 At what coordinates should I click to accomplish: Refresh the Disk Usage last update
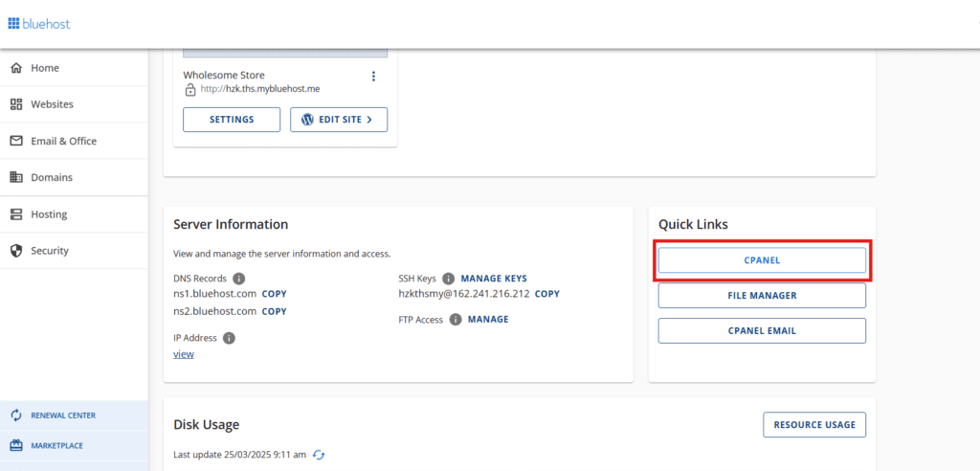click(319, 455)
